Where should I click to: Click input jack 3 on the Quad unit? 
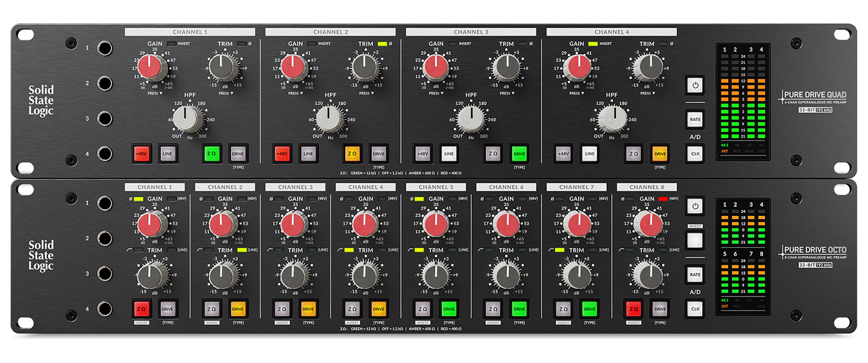105,118
